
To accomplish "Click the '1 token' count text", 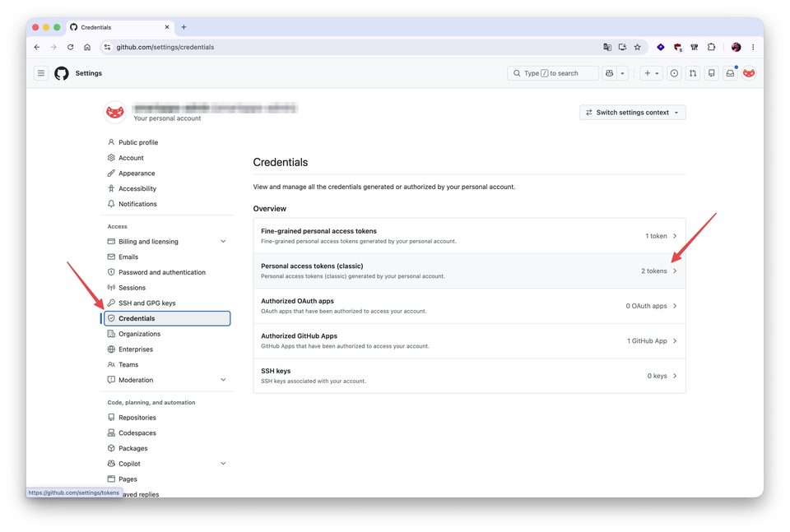I will [656, 235].
